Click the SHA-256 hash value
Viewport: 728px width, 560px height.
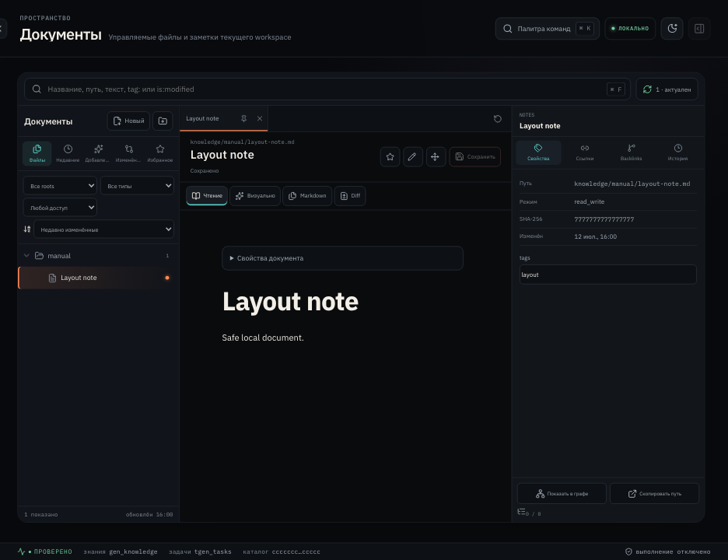tap(604, 219)
